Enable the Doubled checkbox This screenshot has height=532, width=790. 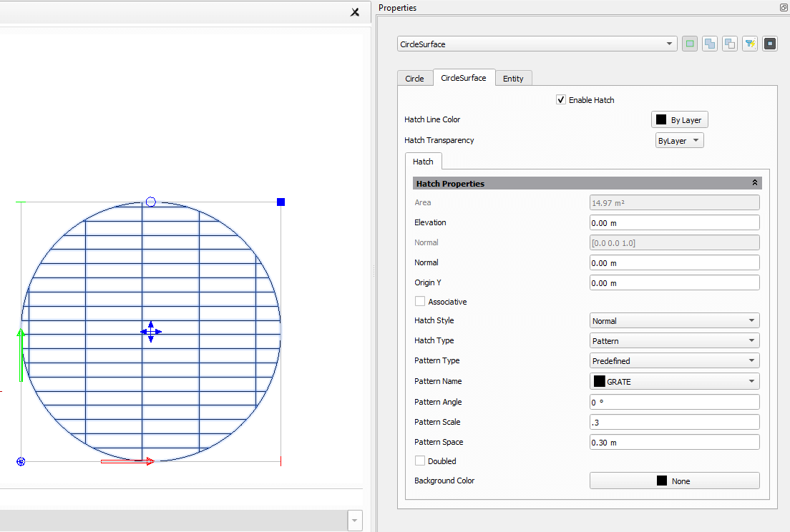[x=420, y=461]
